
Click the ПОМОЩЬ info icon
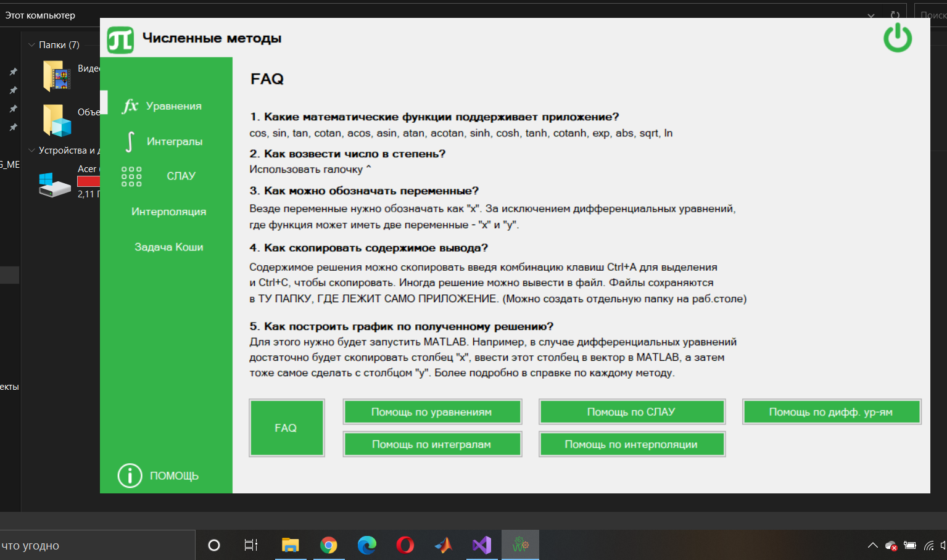pos(130,476)
